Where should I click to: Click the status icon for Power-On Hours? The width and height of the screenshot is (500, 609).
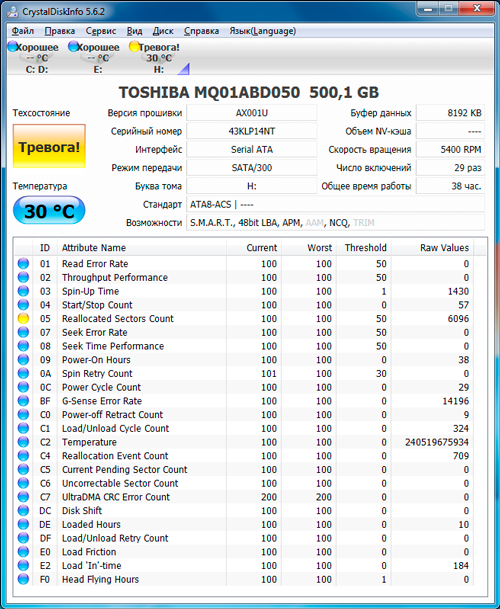tap(23, 360)
